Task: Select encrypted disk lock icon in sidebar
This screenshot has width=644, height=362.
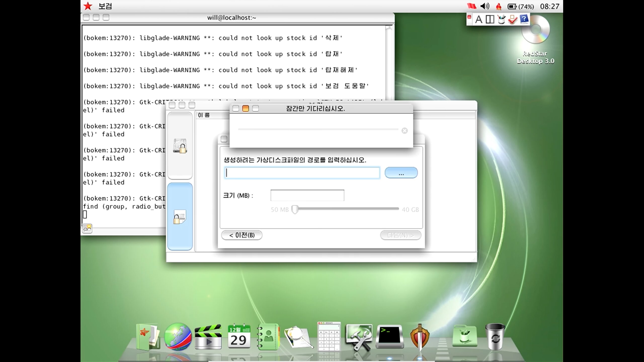Action: [x=180, y=146]
